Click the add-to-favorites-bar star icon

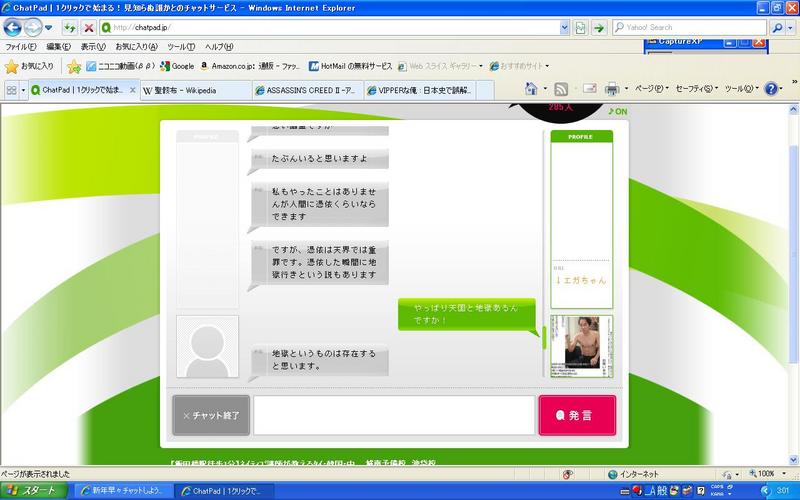point(74,66)
